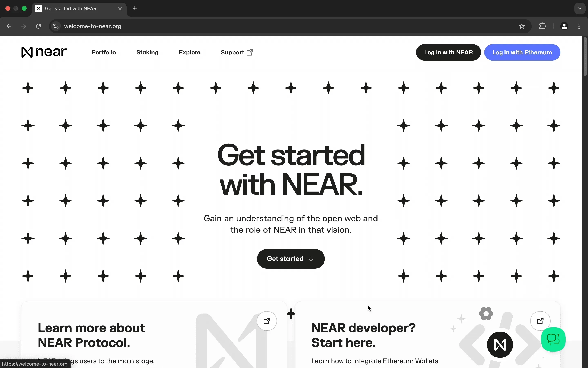Open the green chat support widget

click(553, 339)
